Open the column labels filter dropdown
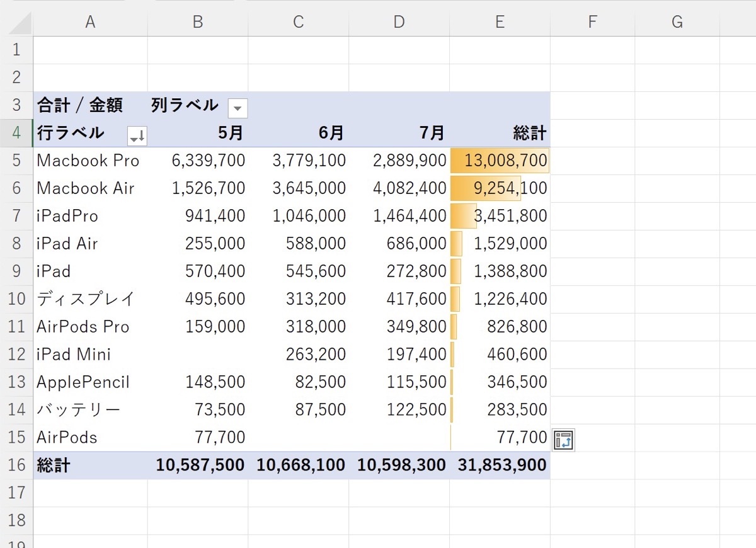The height and width of the screenshot is (548, 756). tap(238, 108)
